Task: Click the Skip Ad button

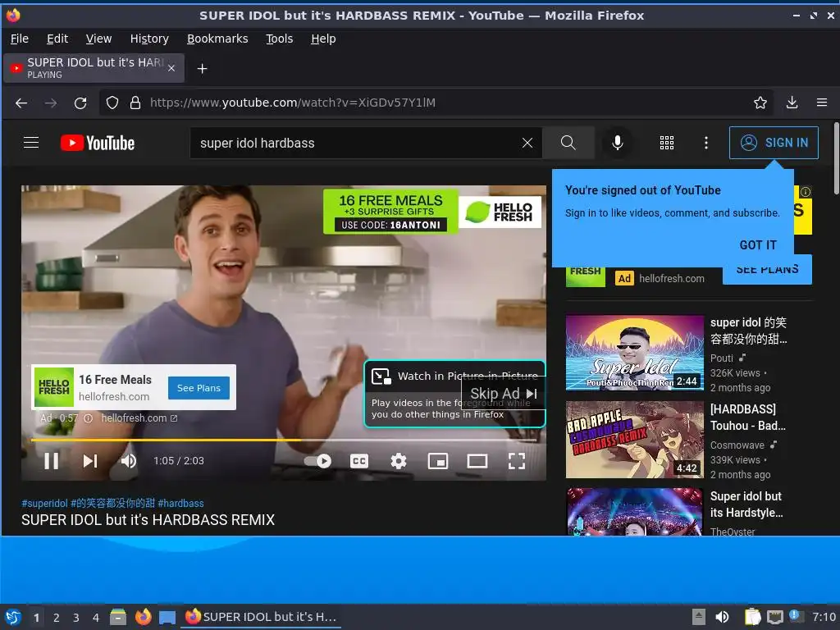Action: [504, 394]
